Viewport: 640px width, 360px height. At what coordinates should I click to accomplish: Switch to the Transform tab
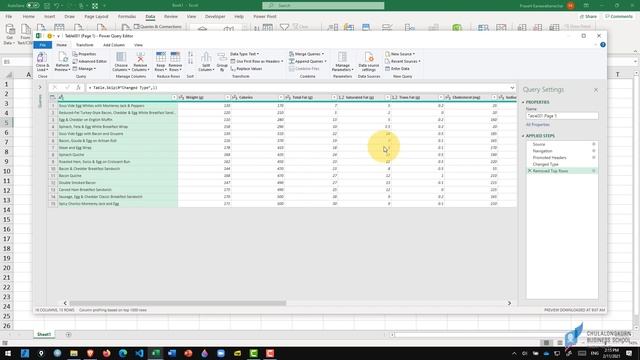[x=84, y=45]
